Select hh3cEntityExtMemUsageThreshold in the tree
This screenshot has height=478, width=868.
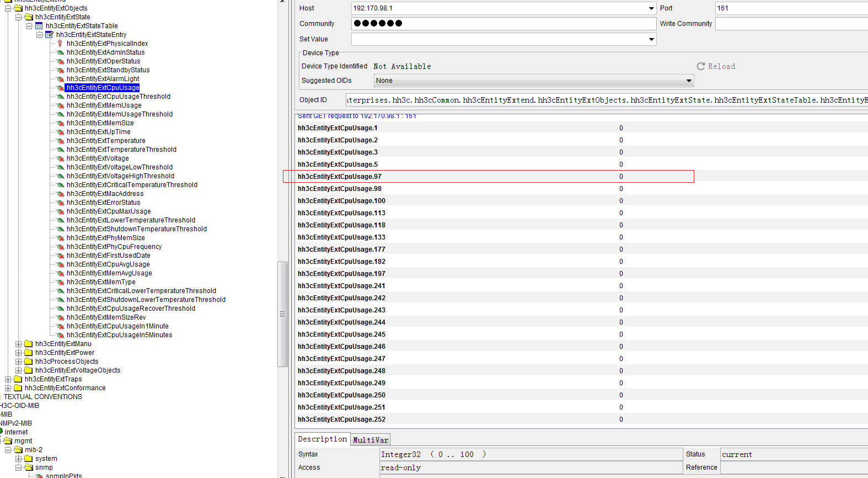pos(120,114)
